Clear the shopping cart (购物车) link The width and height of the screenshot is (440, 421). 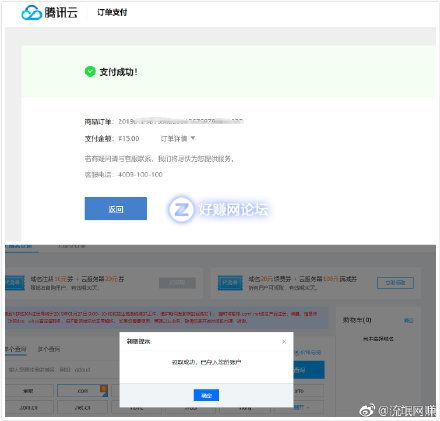(408, 320)
